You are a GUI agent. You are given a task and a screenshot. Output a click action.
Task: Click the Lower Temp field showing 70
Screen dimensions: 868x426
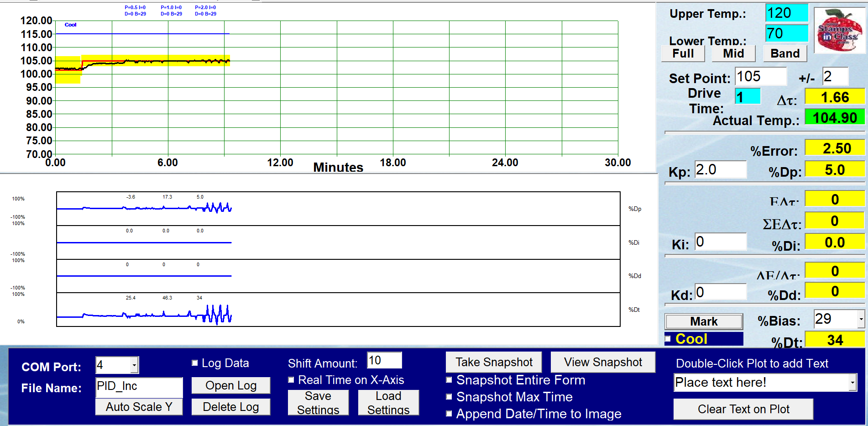pos(787,33)
